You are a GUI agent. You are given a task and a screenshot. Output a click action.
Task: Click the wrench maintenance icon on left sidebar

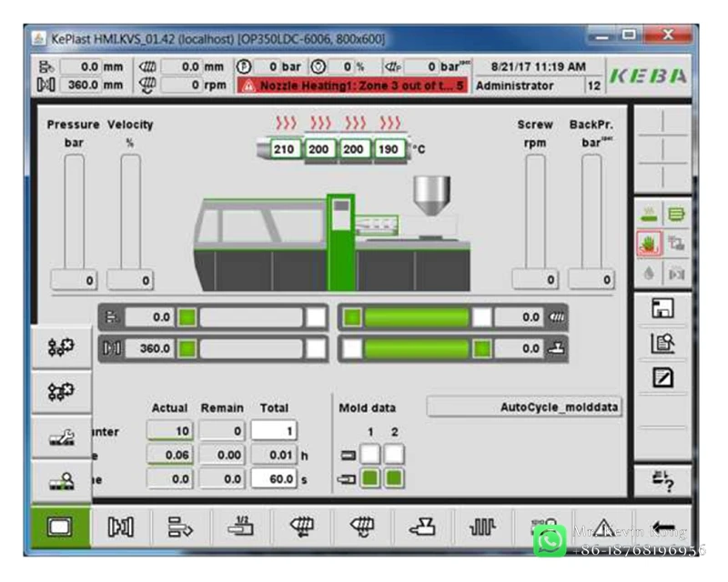click(62, 438)
